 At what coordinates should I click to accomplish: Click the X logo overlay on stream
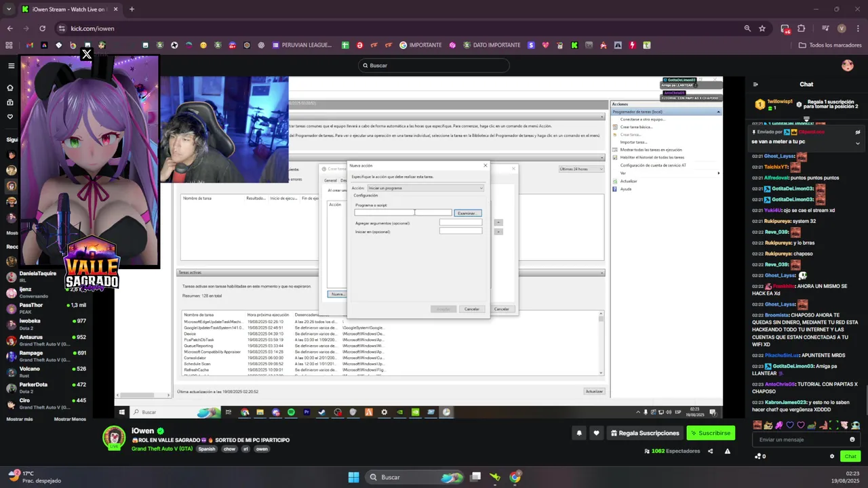point(86,54)
